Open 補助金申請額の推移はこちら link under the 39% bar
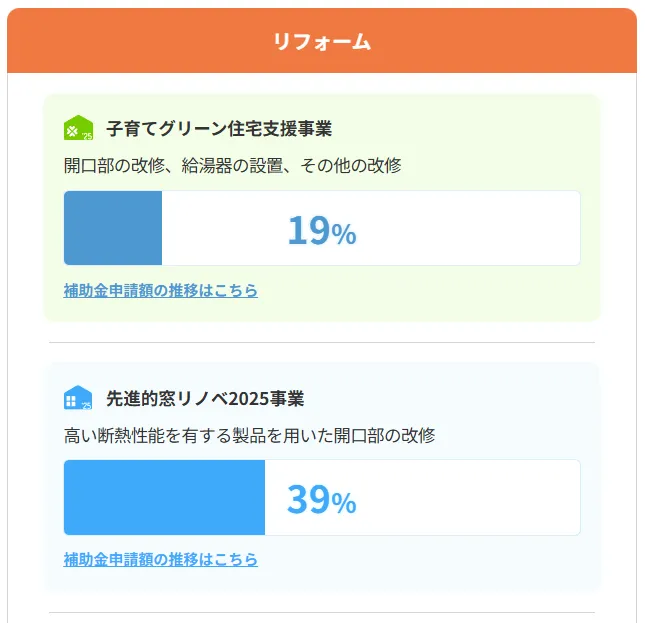Image resolution: width=645 pixels, height=623 pixels. (x=161, y=559)
